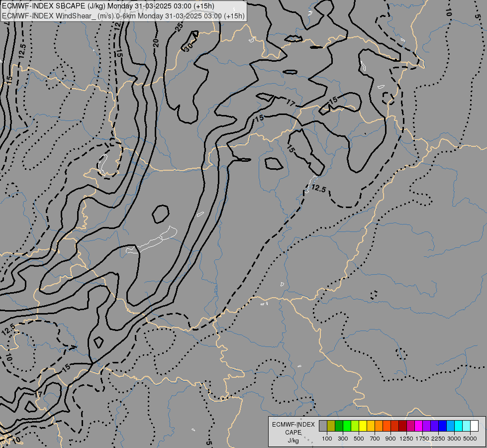This screenshot has height=448, width=487.
Task: Click the ECMWF-INDEX label inside the legend box
Action: tap(293, 425)
